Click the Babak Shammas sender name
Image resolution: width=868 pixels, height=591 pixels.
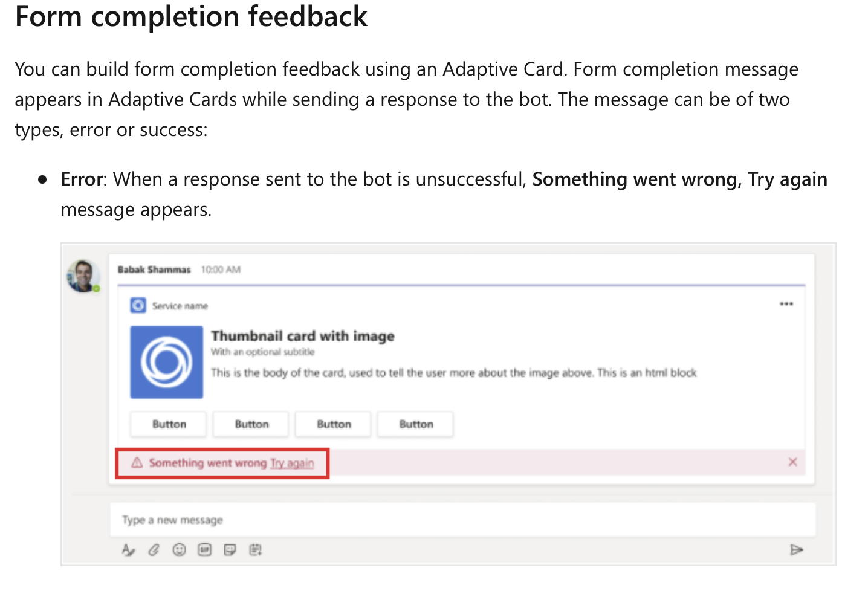(154, 270)
